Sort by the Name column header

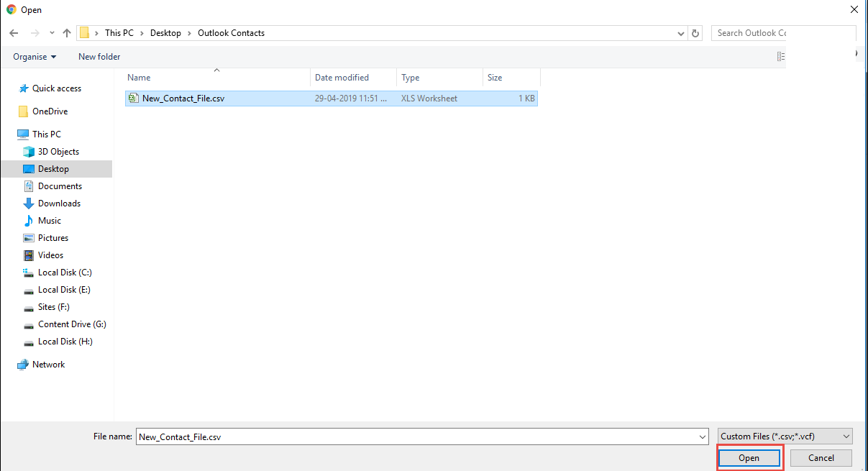click(x=217, y=78)
